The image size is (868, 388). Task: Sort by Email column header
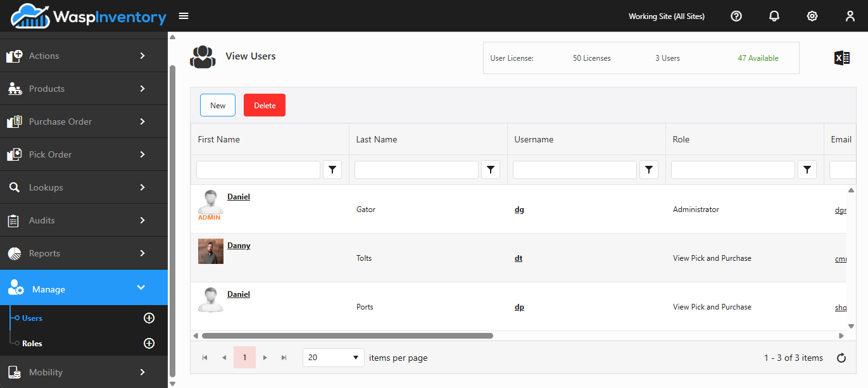point(840,139)
